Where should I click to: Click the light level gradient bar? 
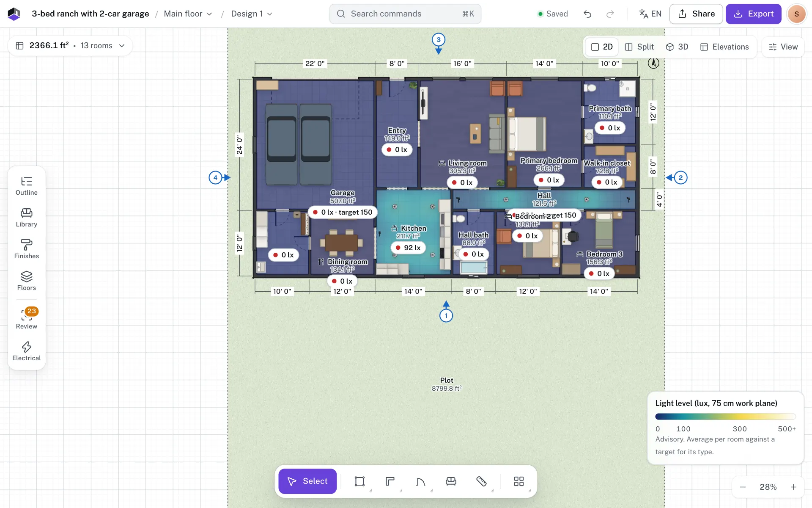pos(725,417)
